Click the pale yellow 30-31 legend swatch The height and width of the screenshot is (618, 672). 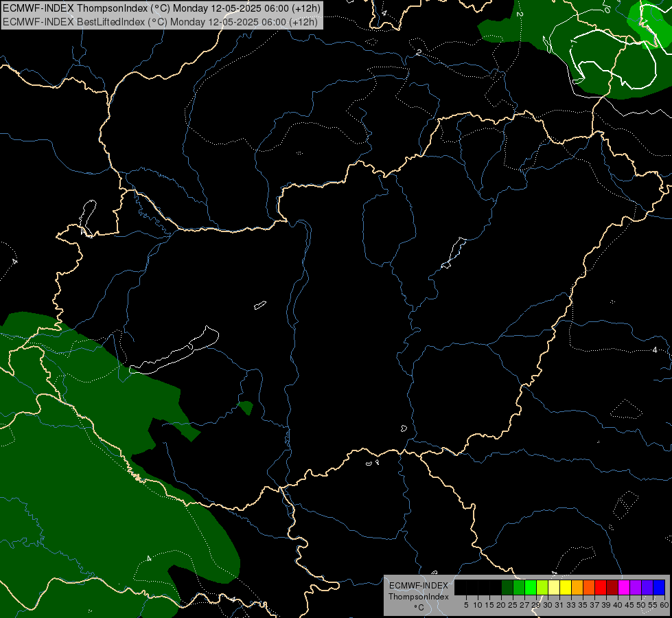(554, 587)
